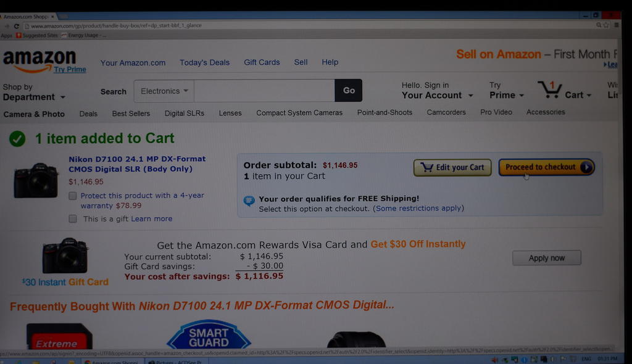Screen dimensions: 632x364
Task: Click the shopping cart icon
Action: point(550,89)
